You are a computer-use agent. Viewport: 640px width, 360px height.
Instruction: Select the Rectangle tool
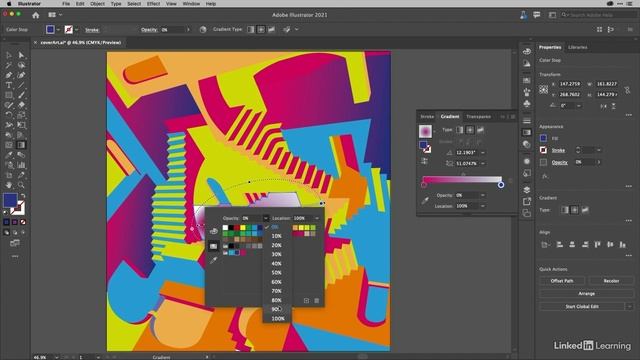click(9, 95)
